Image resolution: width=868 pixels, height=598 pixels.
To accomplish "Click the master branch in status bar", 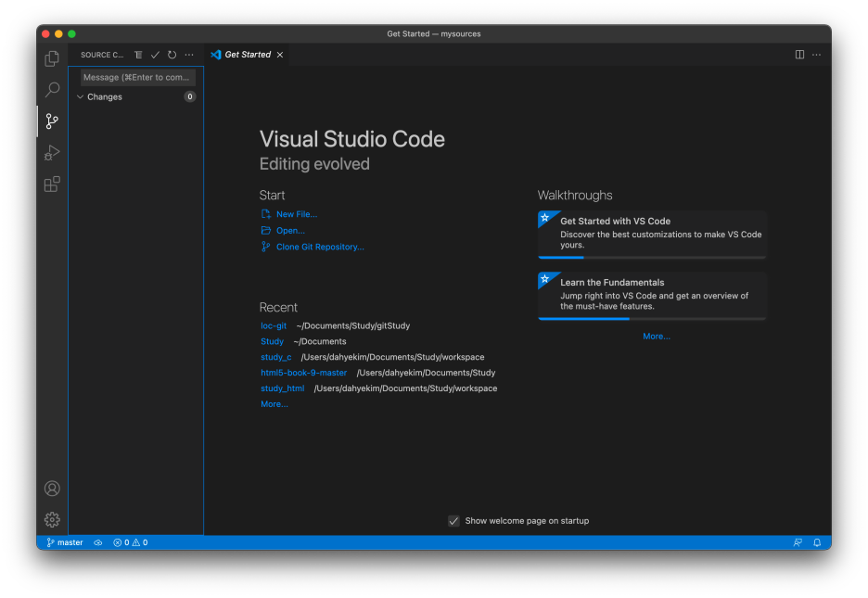I will pyautogui.click(x=65, y=542).
